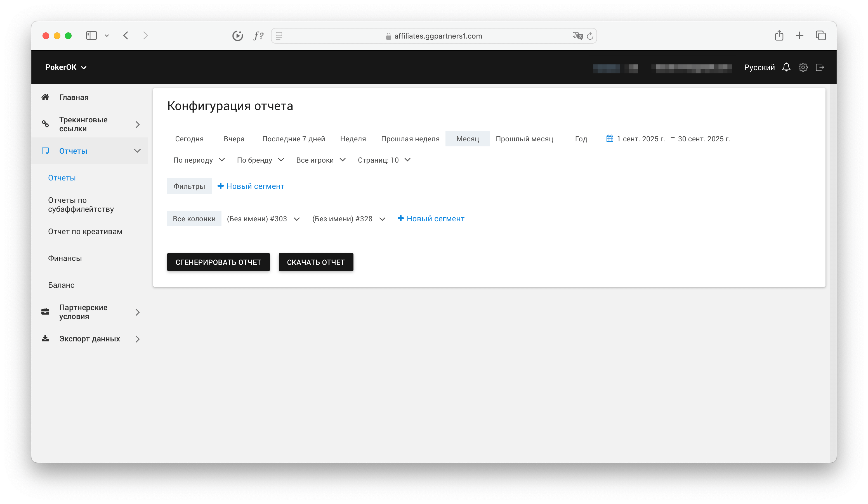
Task: Open a new Safari tab
Action: [x=799, y=35]
